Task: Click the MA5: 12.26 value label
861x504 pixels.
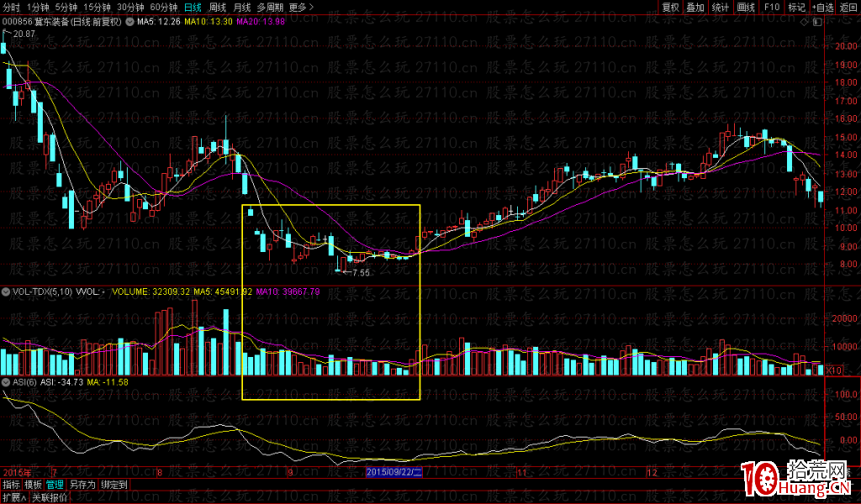Action: pos(159,22)
